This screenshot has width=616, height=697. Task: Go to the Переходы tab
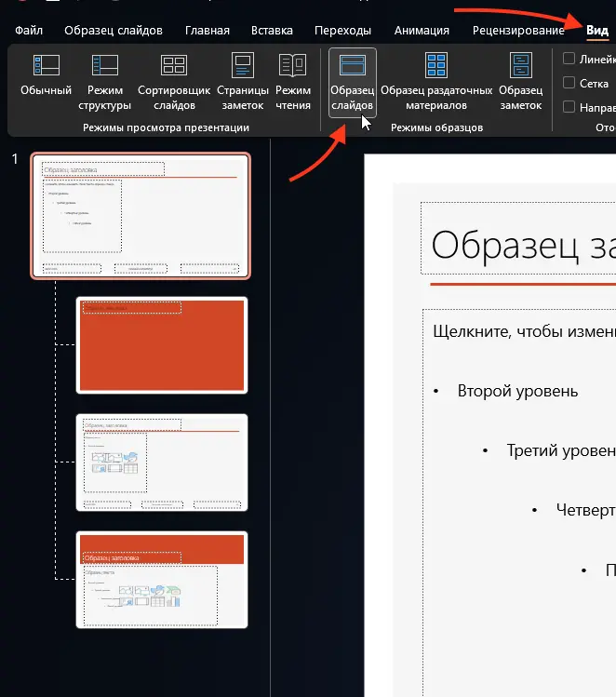pos(344,31)
